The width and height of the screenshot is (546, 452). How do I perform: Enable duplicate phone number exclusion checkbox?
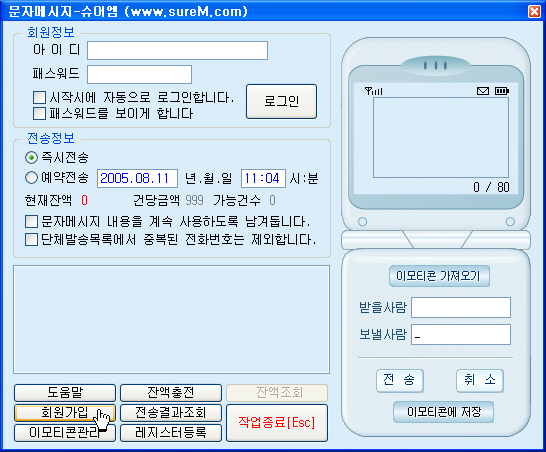point(31,240)
